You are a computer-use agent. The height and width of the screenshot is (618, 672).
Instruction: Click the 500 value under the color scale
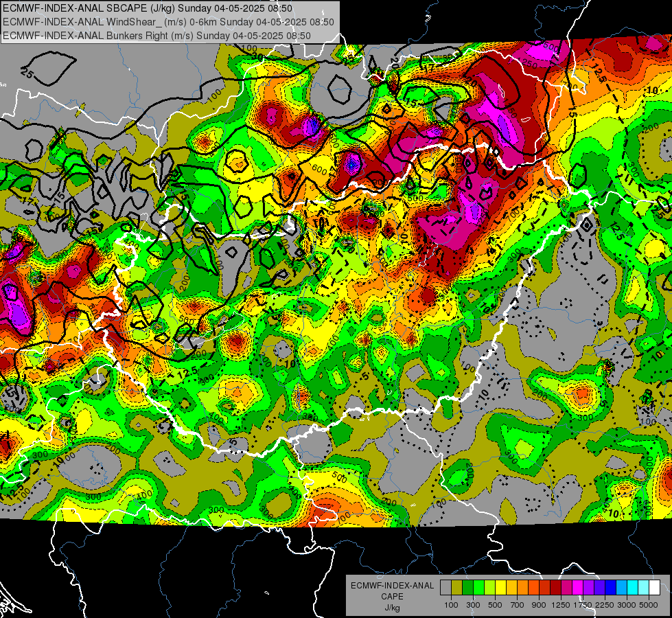pyautogui.click(x=495, y=605)
